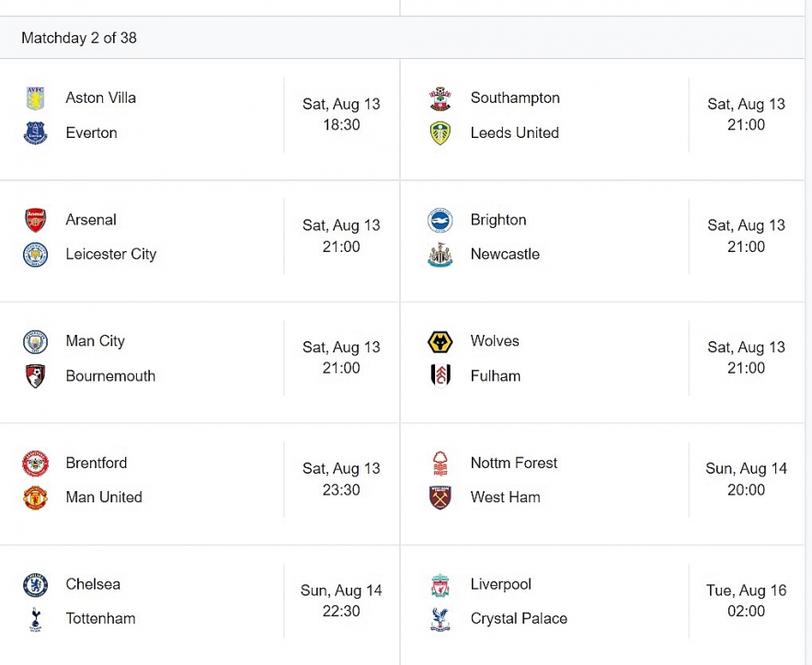The image size is (812, 665).
Task: Click the Nottm Forest club crest
Action: [440, 464]
